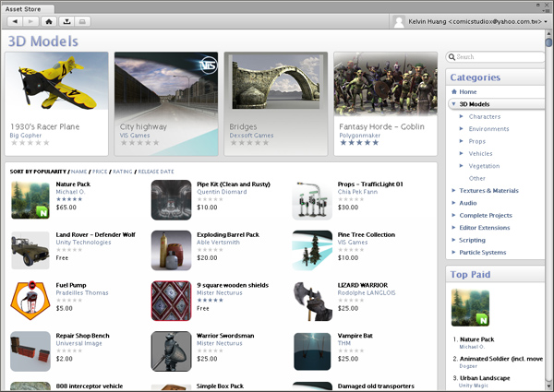Expand the Environments subcategory arrow
The height and width of the screenshot is (392, 554).
click(461, 128)
